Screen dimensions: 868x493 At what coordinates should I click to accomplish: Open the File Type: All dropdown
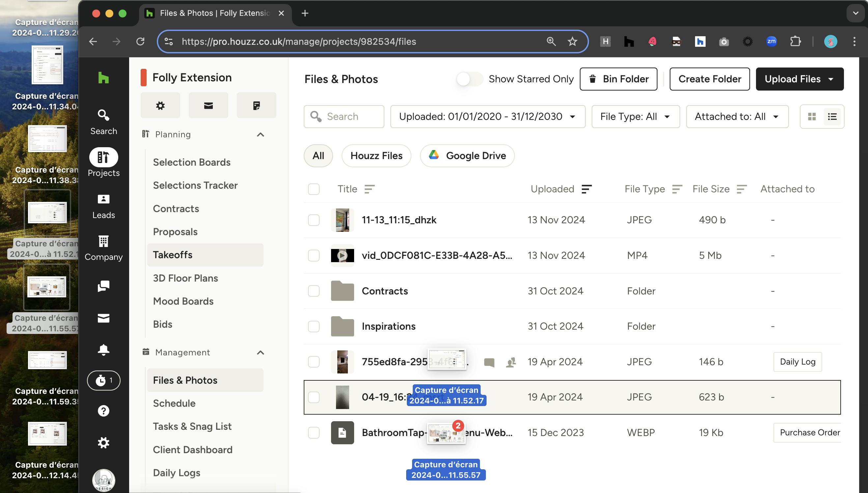[x=635, y=117]
